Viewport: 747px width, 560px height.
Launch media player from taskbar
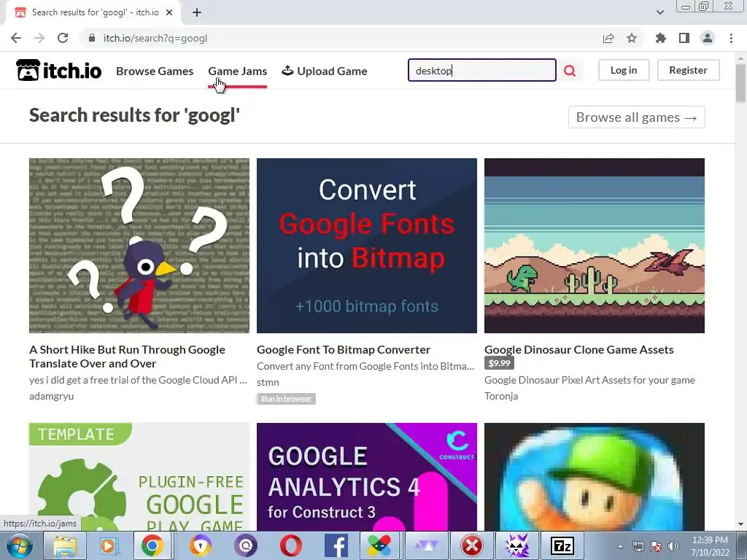pos(108,545)
